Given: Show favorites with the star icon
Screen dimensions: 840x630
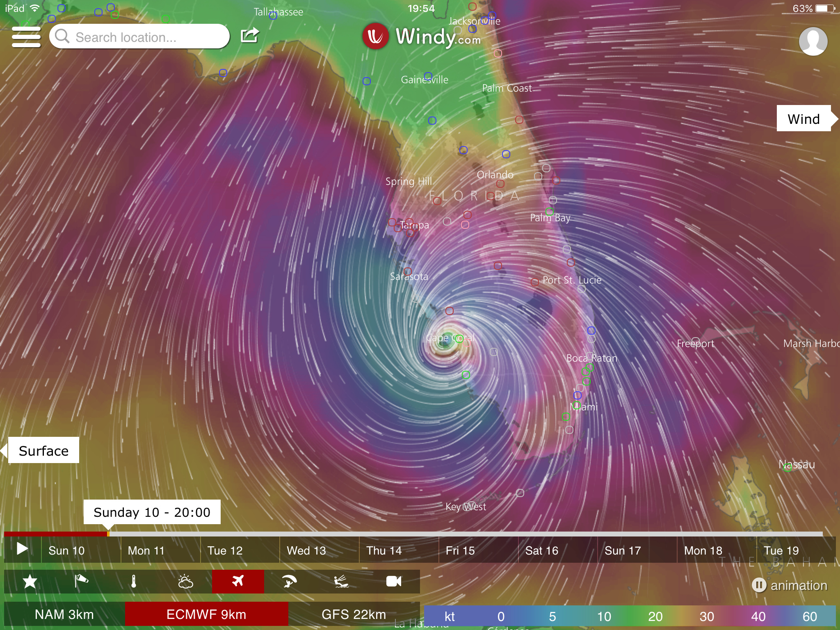Looking at the screenshot, I should [x=30, y=582].
